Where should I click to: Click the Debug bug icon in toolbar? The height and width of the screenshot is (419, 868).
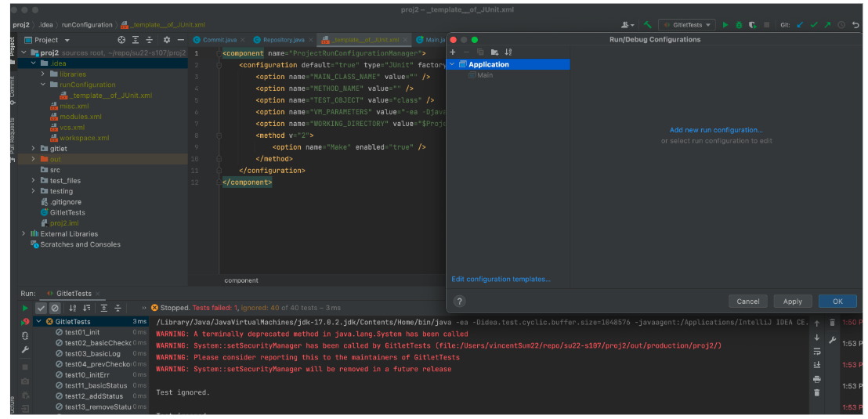pyautogui.click(x=739, y=25)
